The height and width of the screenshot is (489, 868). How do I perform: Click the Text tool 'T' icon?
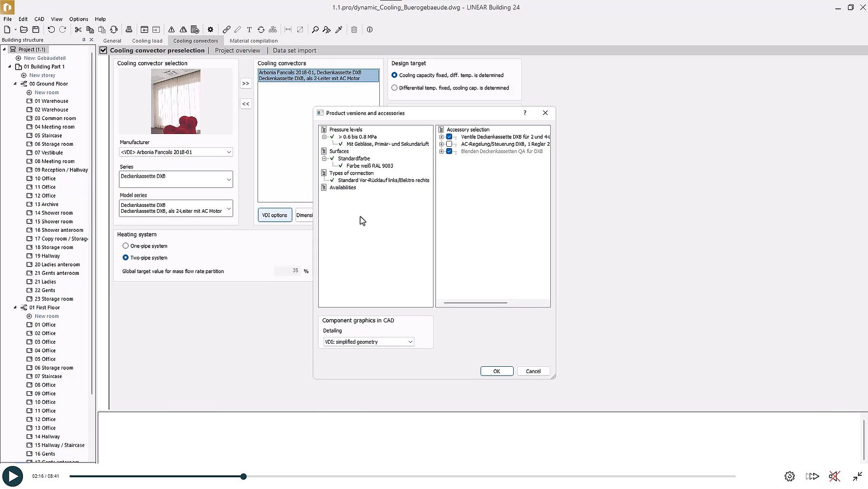(249, 29)
